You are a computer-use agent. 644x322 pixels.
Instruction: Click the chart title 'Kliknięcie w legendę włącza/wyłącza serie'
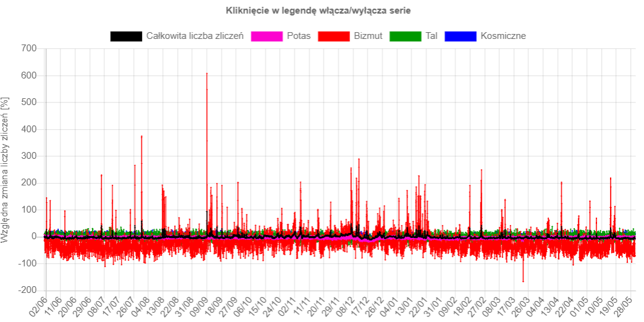tap(318, 11)
